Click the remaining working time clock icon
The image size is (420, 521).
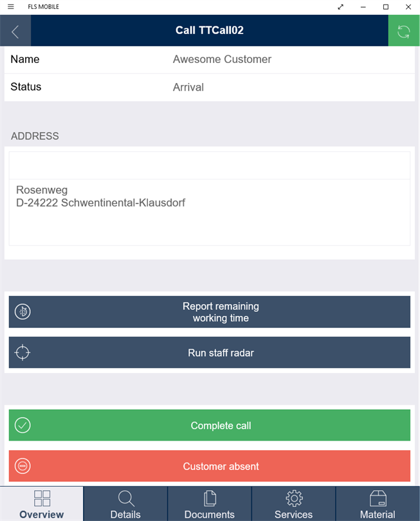point(23,312)
